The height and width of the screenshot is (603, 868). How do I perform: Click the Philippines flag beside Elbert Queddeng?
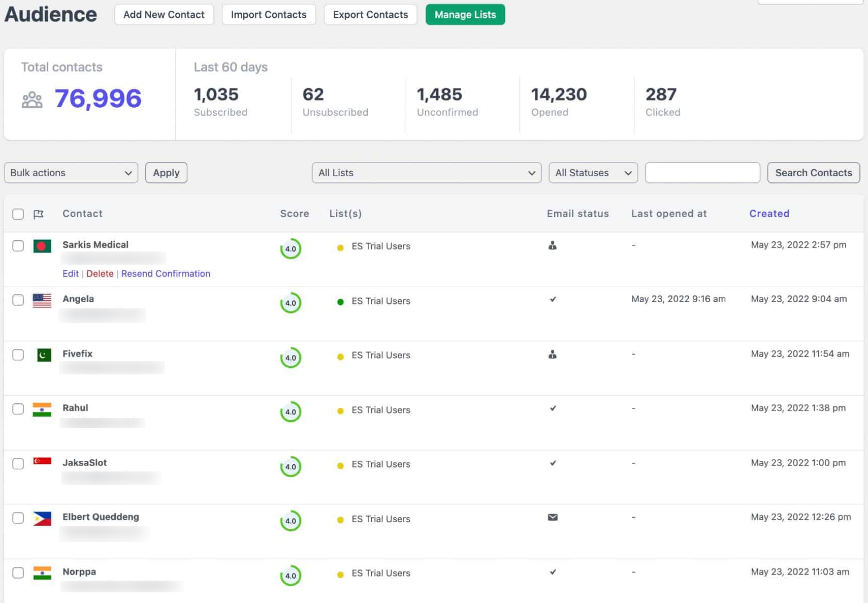click(x=42, y=518)
